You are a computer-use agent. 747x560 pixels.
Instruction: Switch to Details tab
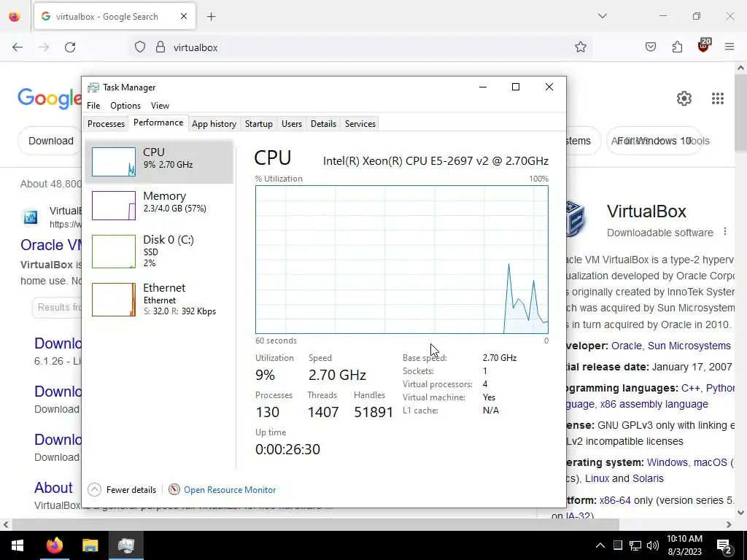[323, 124]
